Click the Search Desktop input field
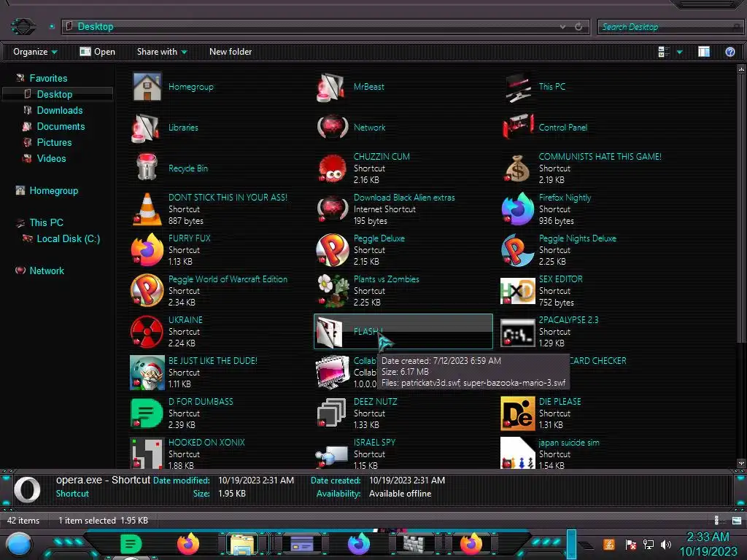This screenshot has width=747, height=560. coord(670,27)
